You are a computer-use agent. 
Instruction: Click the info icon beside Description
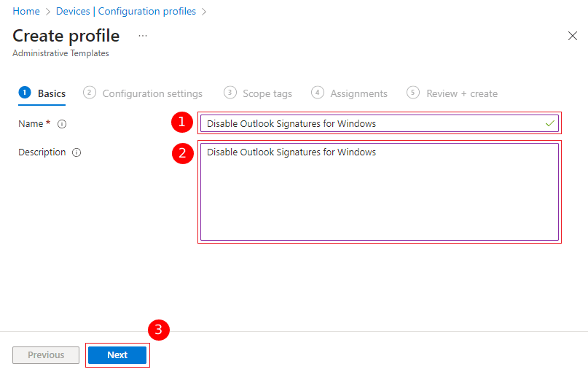click(x=77, y=152)
